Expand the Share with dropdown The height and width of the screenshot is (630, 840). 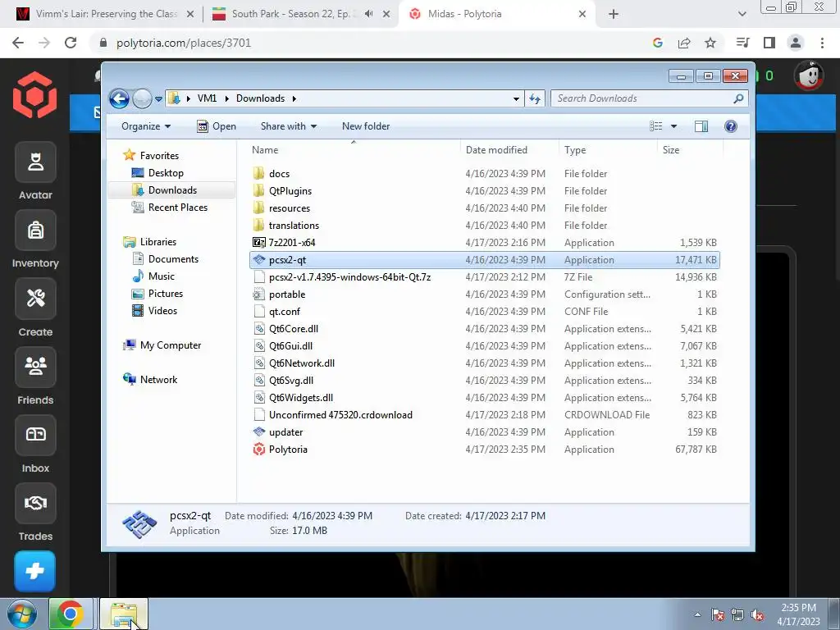[289, 126]
